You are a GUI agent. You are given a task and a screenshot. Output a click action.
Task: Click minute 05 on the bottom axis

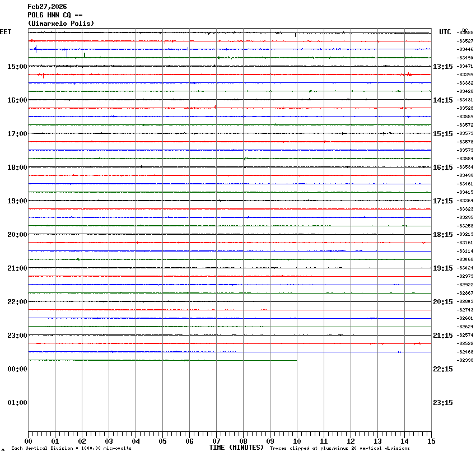click(x=162, y=441)
